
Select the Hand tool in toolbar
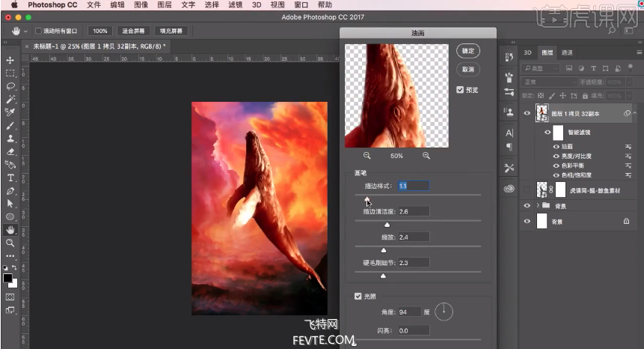click(10, 230)
